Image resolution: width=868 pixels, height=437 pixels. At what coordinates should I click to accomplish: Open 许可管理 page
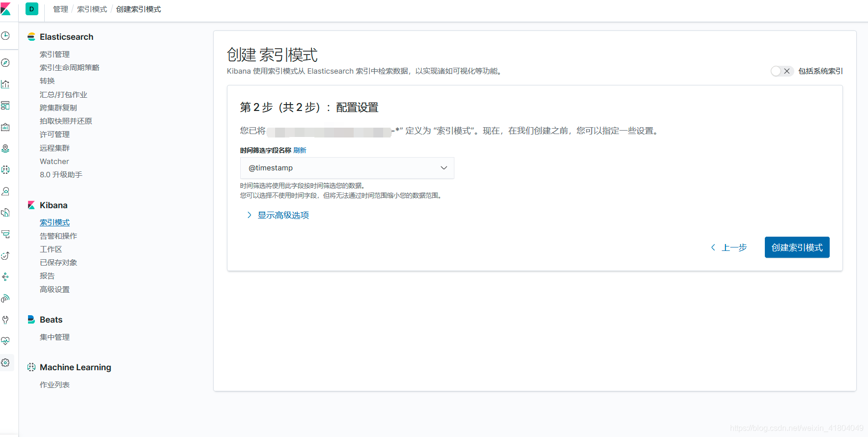click(55, 134)
